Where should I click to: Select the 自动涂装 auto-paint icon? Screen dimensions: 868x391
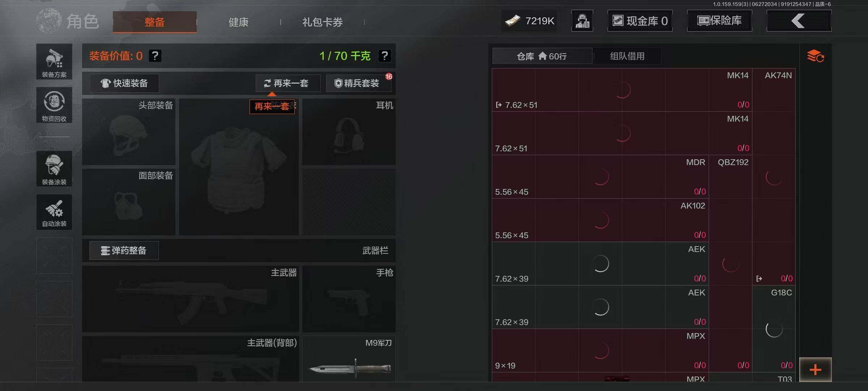(54, 212)
